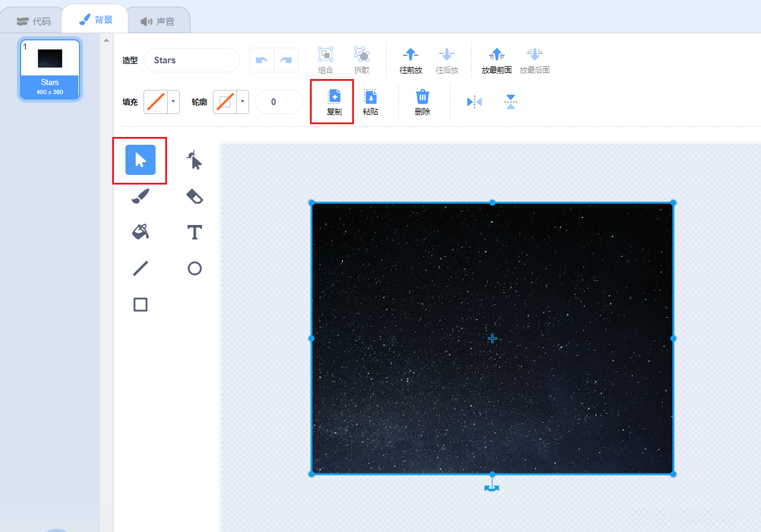Image resolution: width=761 pixels, height=532 pixels.
Task: Click 放最前面 bring to front
Action: click(496, 60)
